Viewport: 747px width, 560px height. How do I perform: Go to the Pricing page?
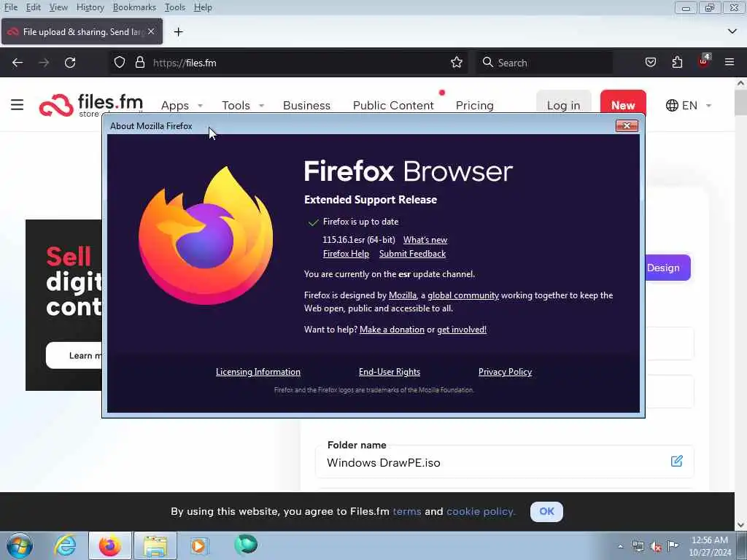point(474,105)
